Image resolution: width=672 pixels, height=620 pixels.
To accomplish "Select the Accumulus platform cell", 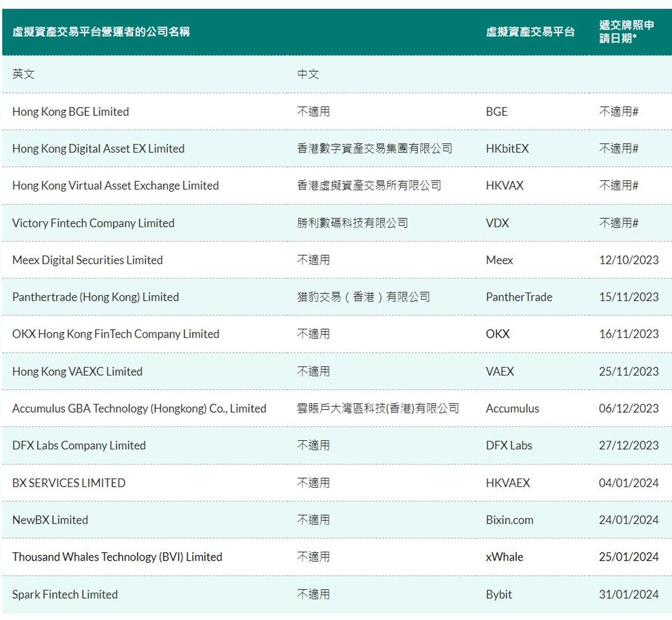I will [x=512, y=408].
